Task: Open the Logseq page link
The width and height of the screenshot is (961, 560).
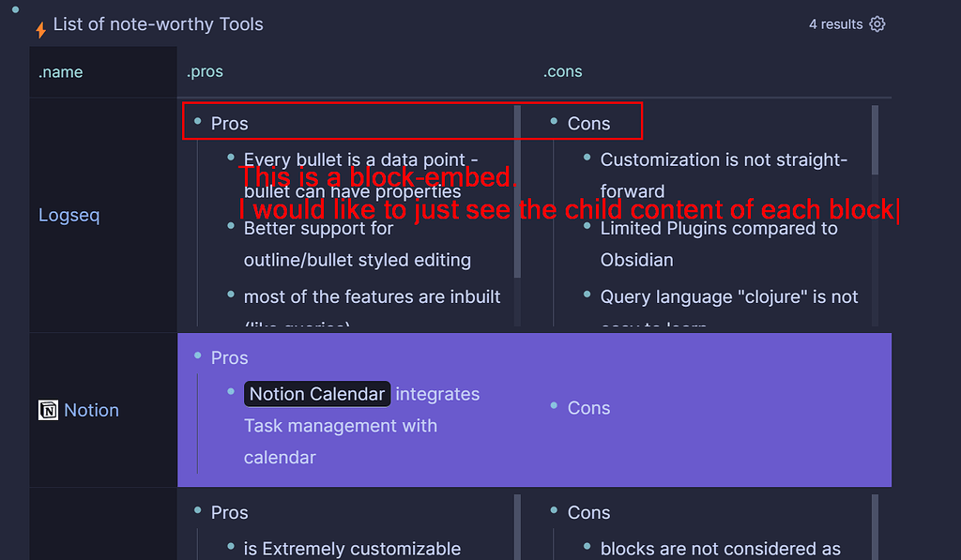Action: point(69,215)
